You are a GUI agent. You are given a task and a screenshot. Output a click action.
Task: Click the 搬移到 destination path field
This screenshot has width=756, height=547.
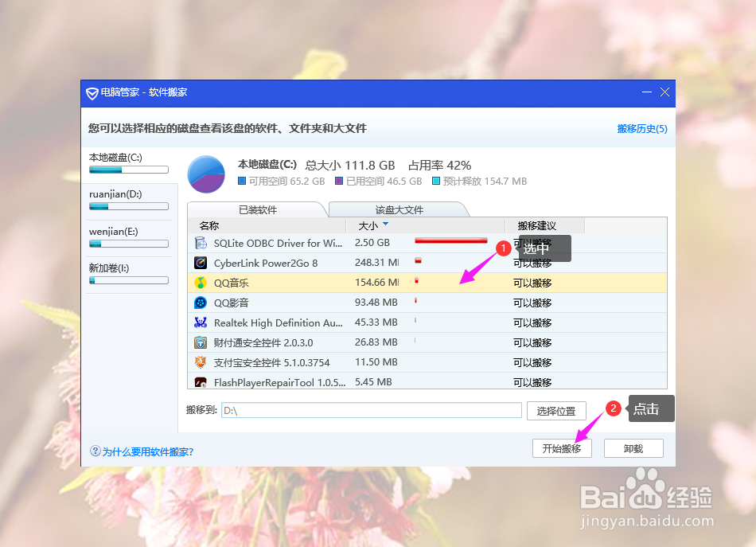(x=372, y=411)
